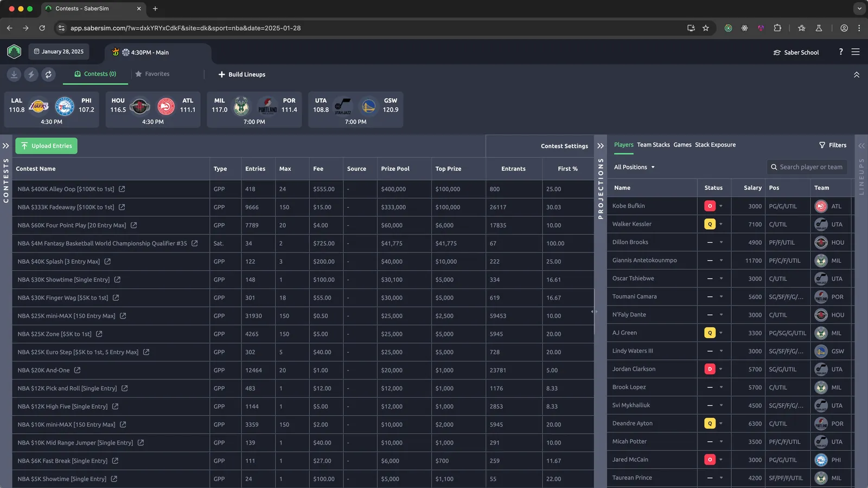Select the Contests (0) tab

pyautogui.click(x=95, y=74)
